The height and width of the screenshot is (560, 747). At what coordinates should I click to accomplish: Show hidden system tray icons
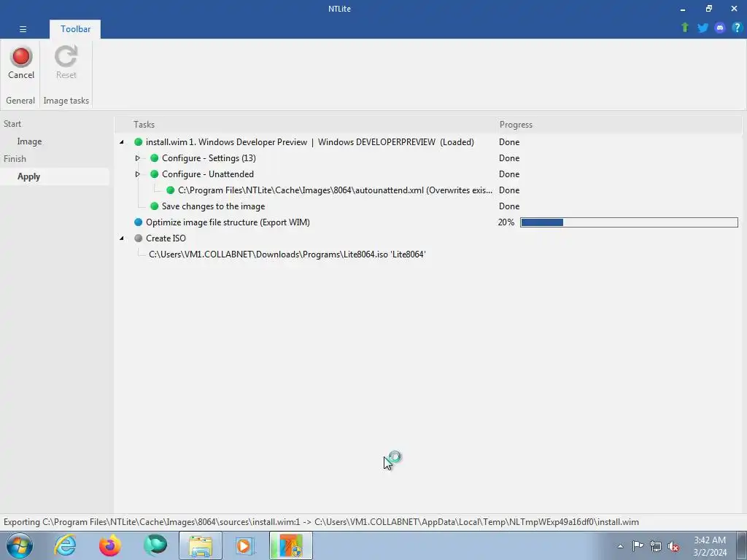pyautogui.click(x=620, y=546)
